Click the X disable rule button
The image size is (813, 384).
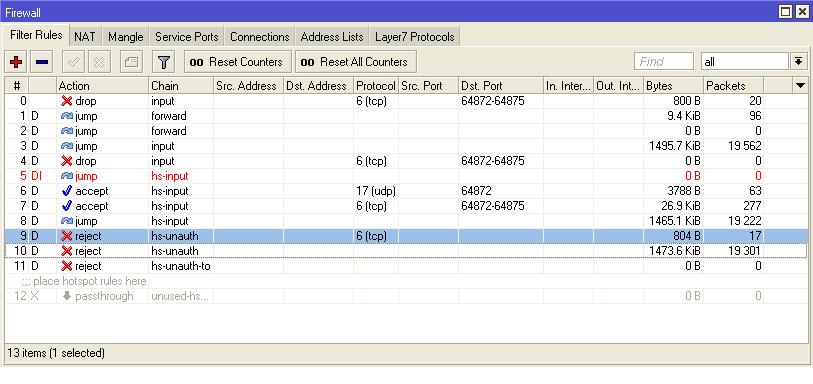point(100,62)
